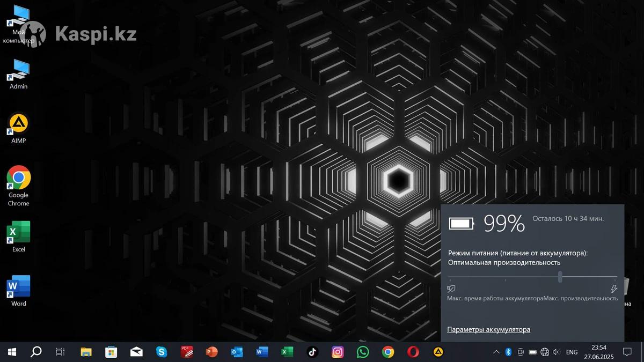
Task: Open the red PDF editor taskbar icon
Action: (x=187, y=352)
